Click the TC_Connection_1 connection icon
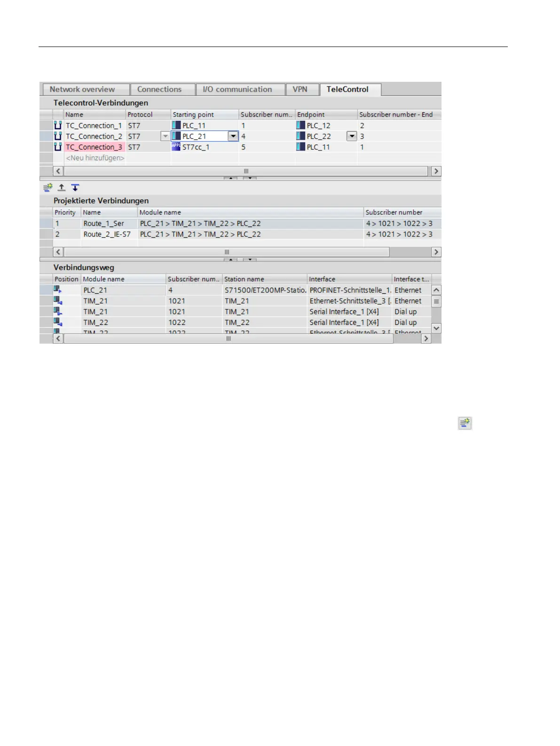 tap(58, 126)
